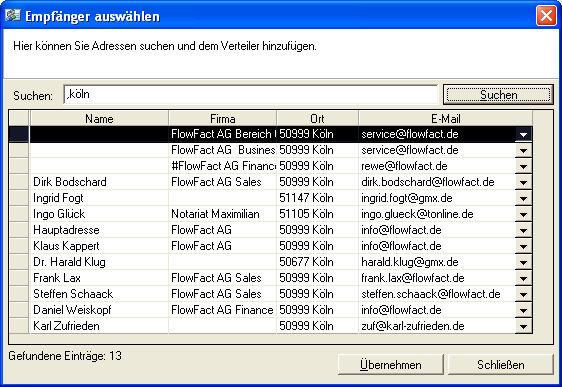Open the dropdown for ingo.glueck@tonline.de
This screenshot has width=562, height=387.
523,214
